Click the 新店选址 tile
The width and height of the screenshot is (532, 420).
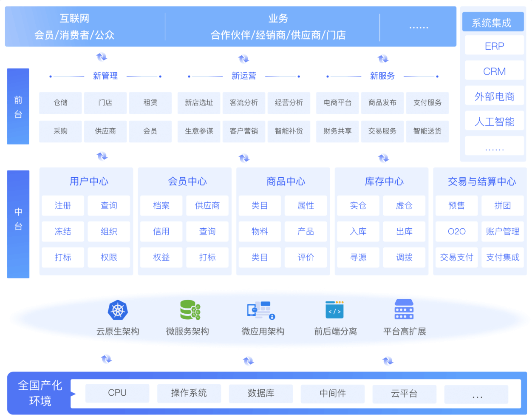199,102
